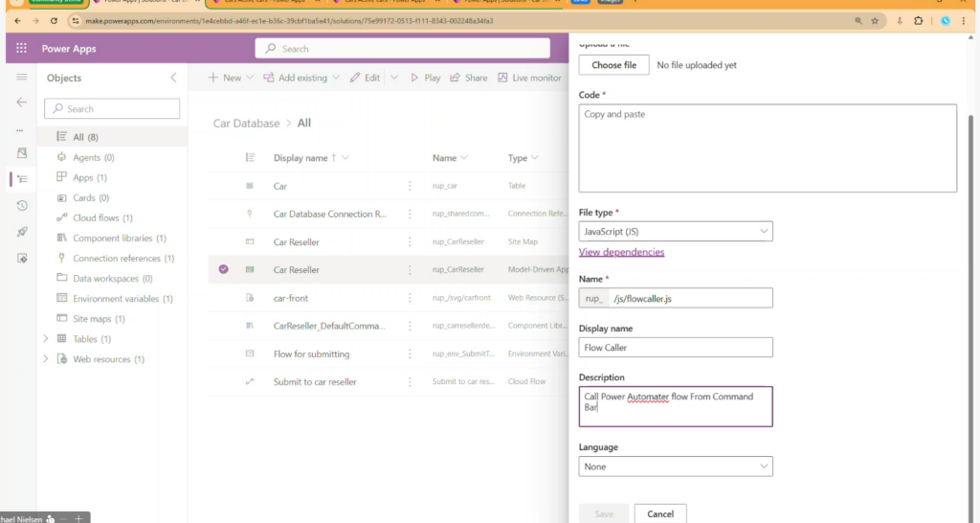980x523 pixels.
Task: Click the Edit pencil toolbar button
Action: [x=365, y=78]
